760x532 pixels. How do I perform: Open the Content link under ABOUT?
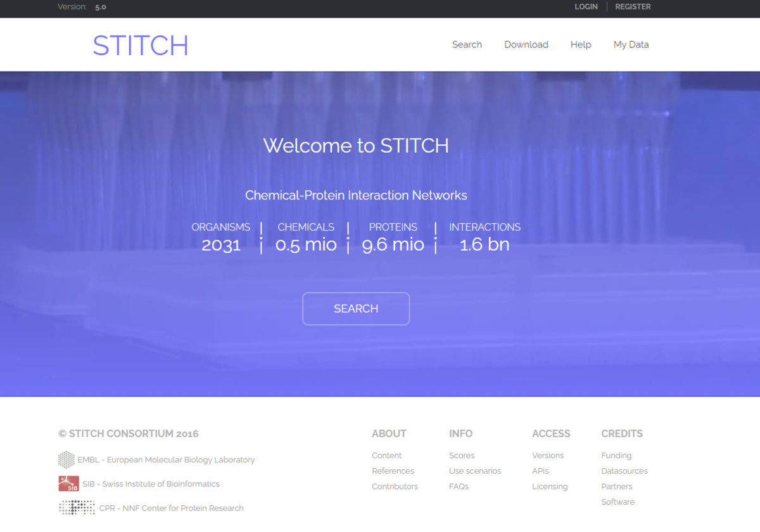(x=387, y=455)
